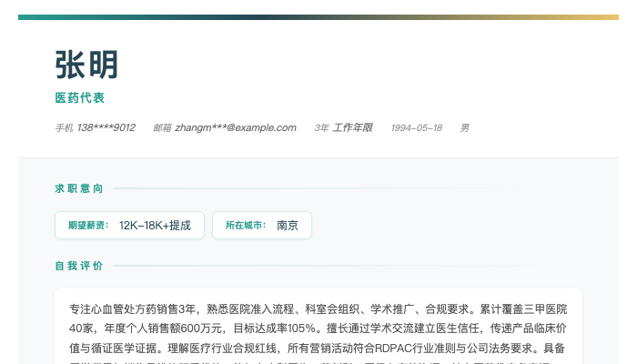Click the gender text 男
637x364 pixels.
(x=464, y=128)
